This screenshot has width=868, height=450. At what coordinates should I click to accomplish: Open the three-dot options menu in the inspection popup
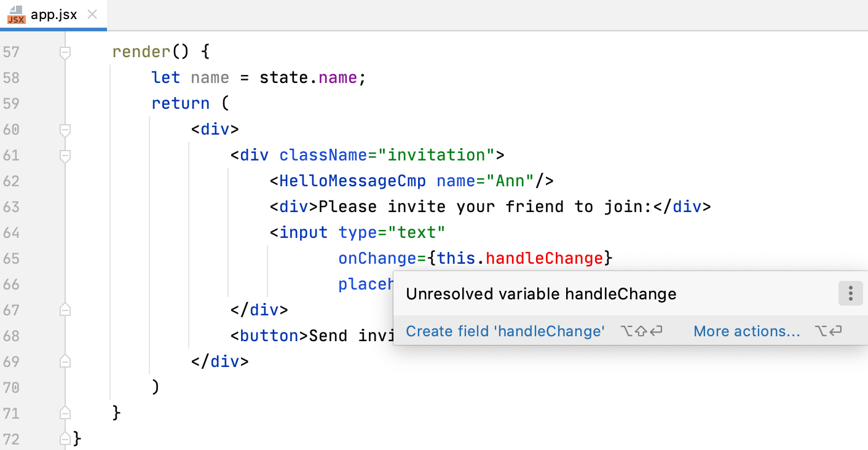851,293
